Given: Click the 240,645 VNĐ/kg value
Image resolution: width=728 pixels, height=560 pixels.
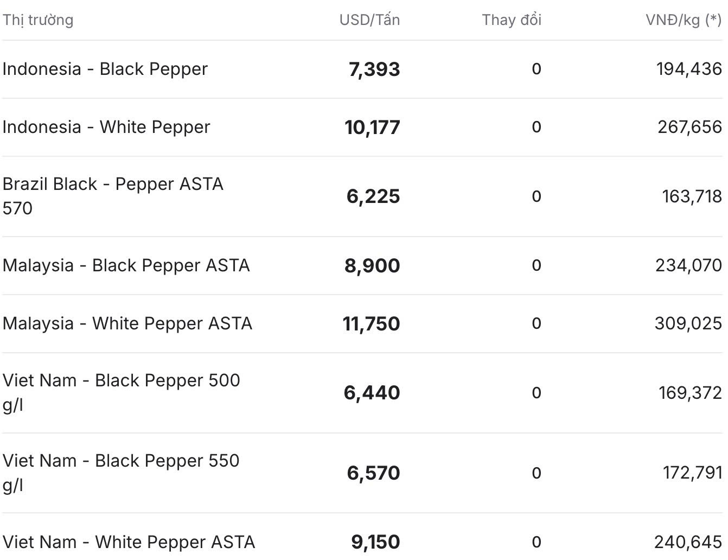Looking at the screenshot, I should click(x=688, y=542).
